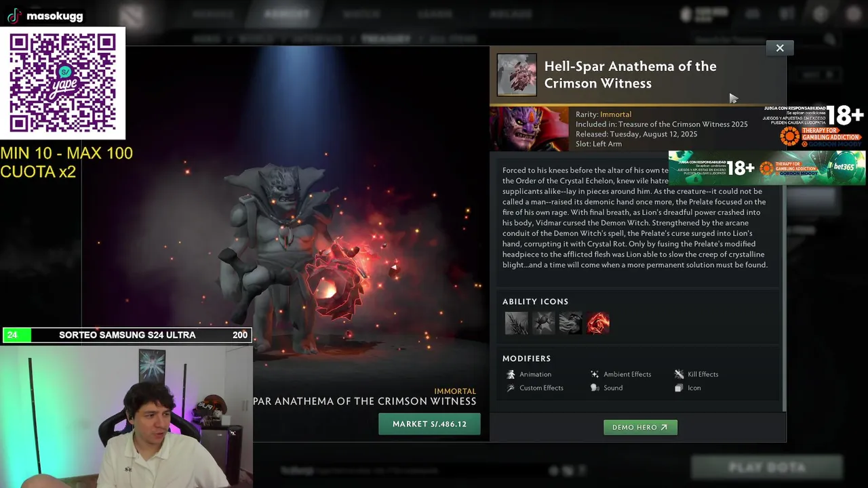Click the Icon modifier stacked-squares icon
This screenshot has height=488, width=868.
pyautogui.click(x=679, y=388)
